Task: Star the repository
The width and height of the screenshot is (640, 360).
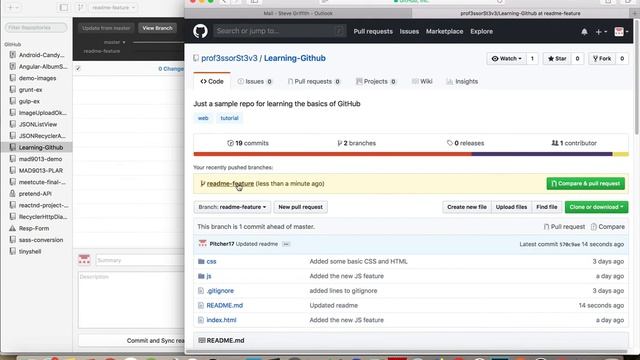Action: [x=557, y=59]
